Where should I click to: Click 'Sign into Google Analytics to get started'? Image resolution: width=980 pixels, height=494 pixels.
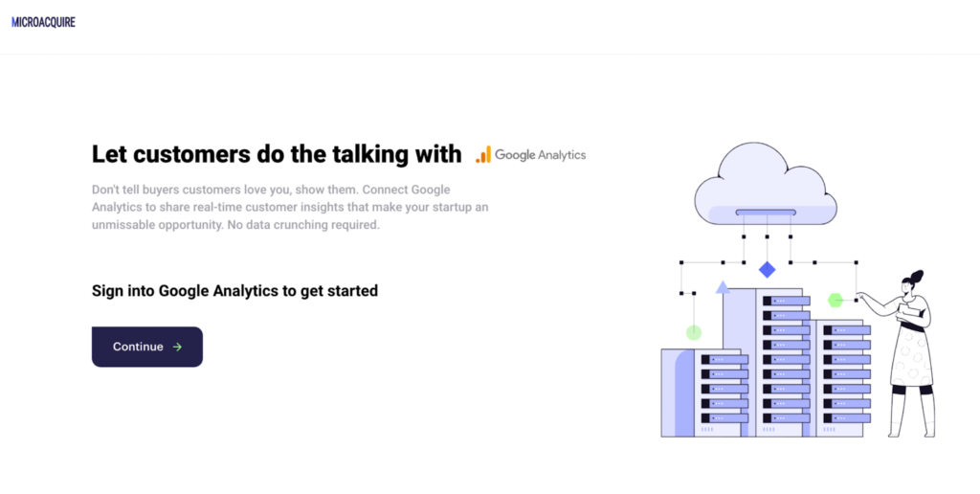235,291
